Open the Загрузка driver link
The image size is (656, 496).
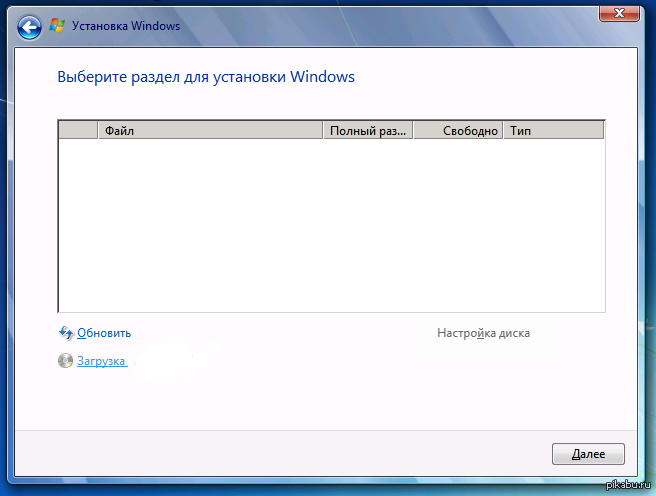point(101,361)
